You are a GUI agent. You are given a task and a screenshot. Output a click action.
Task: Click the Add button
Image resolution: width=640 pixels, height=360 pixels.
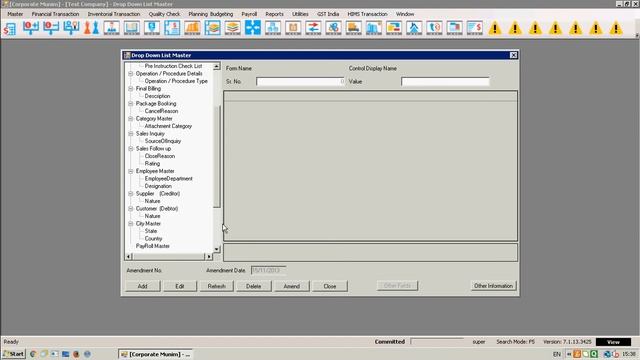(x=142, y=286)
